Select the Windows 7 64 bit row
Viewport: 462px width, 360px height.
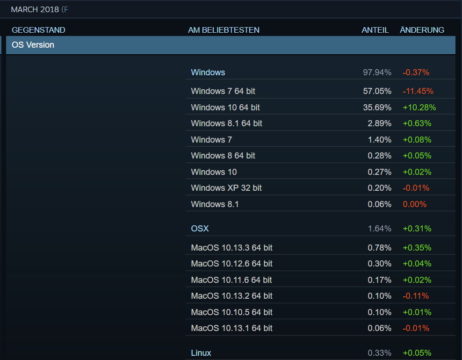pyautogui.click(x=321, y=91)
